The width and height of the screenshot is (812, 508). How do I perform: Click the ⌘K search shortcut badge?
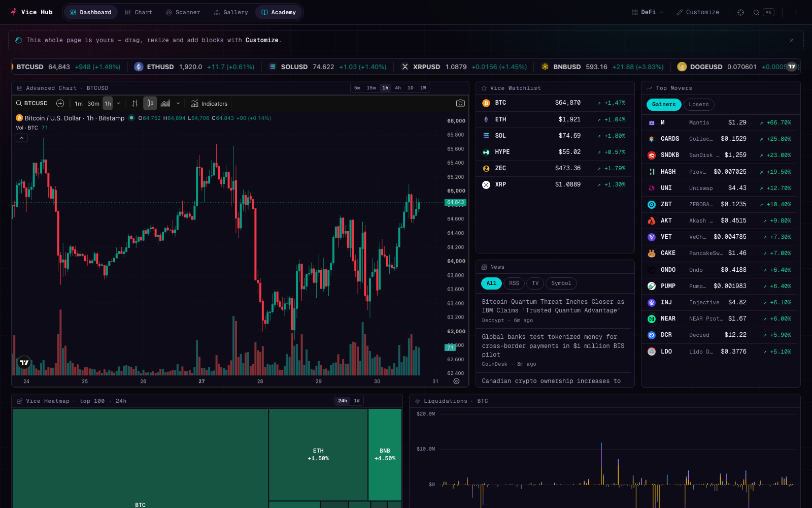tap(768, 12)
